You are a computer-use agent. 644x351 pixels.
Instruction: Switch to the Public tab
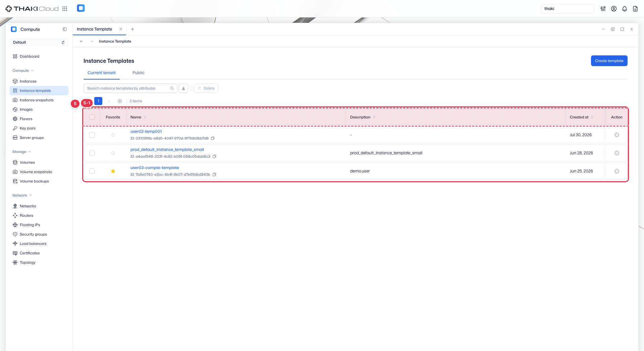click(138, 73)
